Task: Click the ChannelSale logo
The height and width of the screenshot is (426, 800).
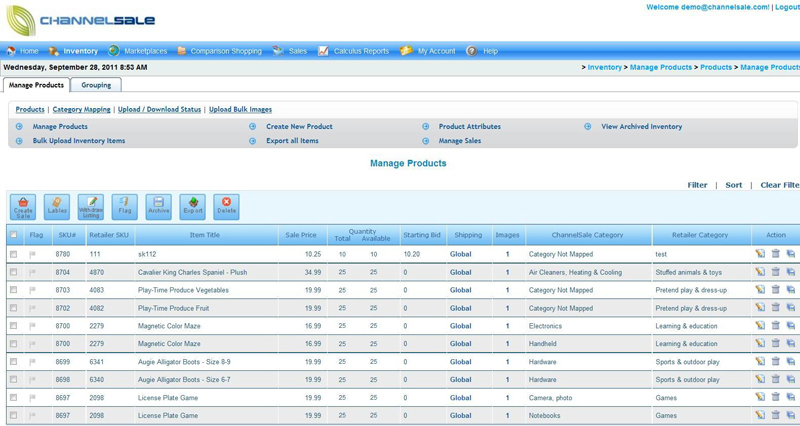Action: click(80, 20)
